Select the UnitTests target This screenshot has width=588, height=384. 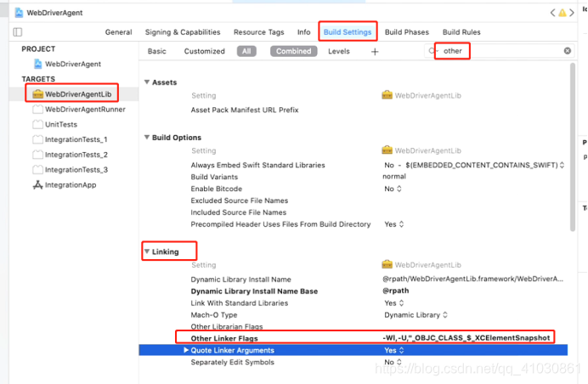coord(54,125)
